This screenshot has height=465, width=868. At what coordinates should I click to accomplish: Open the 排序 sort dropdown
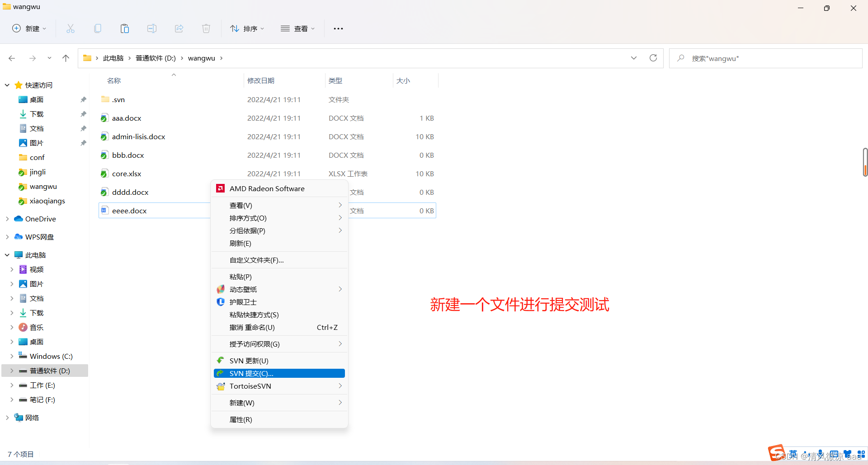click(247, 28)
